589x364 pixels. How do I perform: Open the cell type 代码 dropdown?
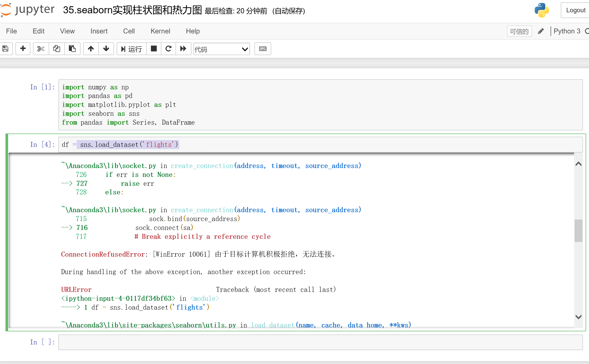click(x=222, y=49)
